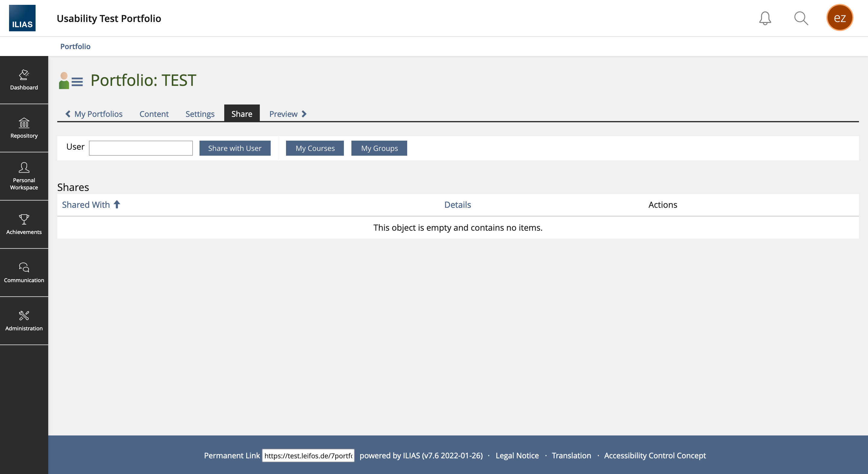Go to Dashboard in sidebar
This screenshot has width=868, height=474.
pos(24,80)
